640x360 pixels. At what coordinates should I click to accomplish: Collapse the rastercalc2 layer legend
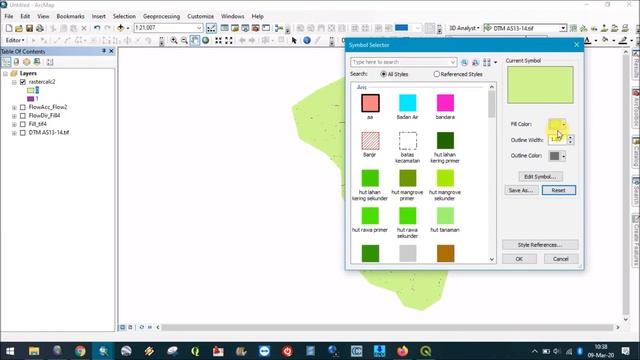coord(14,82)
